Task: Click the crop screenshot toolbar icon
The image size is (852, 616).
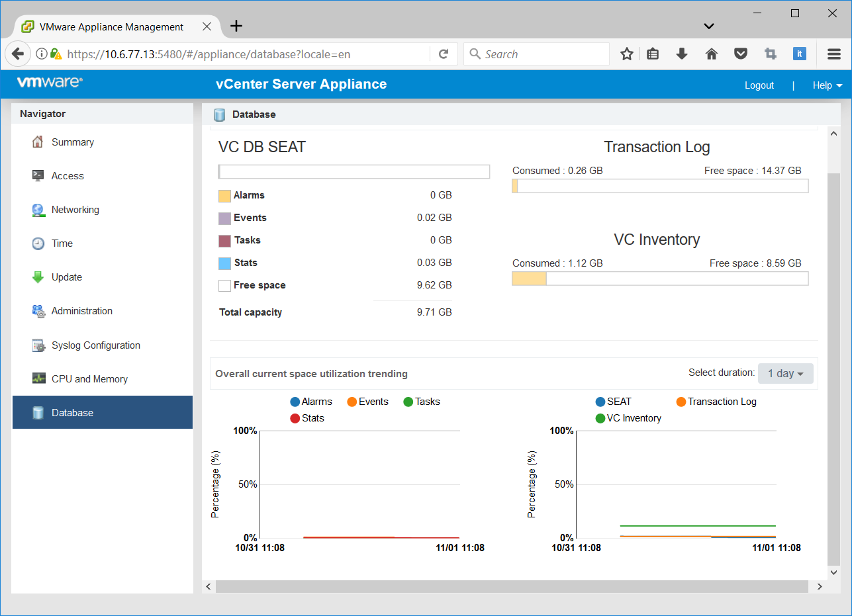Action: coord(770,54)
